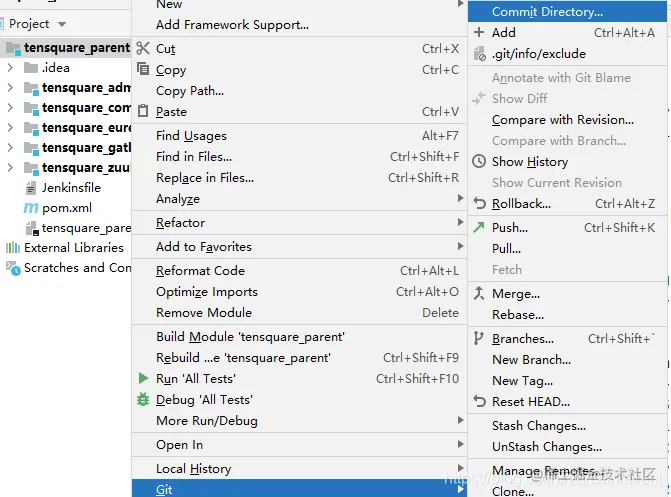
Task: Select Rebase in Git submenu
Action: [x=567, y=315]
